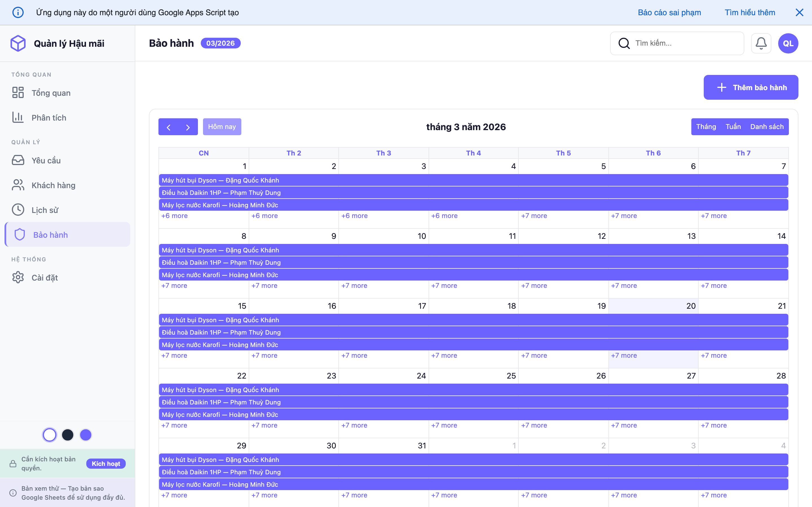The height and width of the screenshot is (507, 812).
Task: Select the Yêu cầu inbox icon
Action: coord(18,160)
